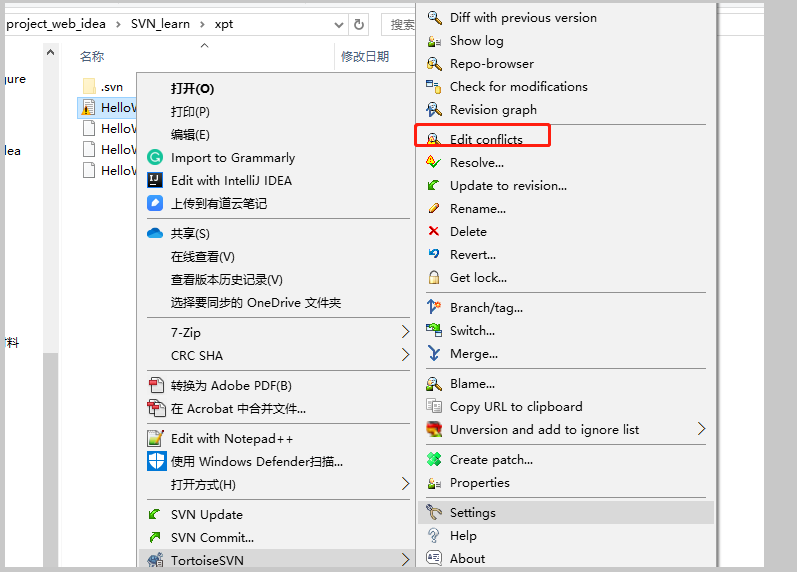Click the 修改日期 column header

click(365, 56)
